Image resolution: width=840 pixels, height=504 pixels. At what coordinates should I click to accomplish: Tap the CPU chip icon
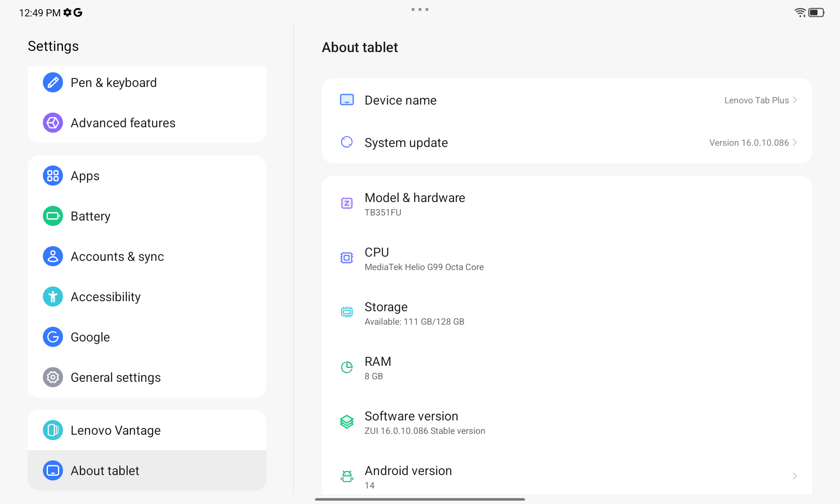pos(347,258)
